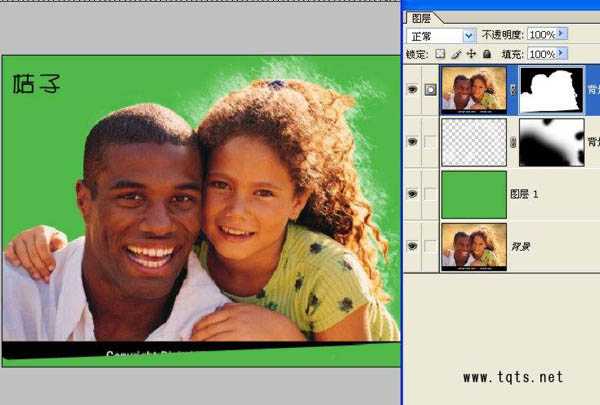Toggle lock all padlock icon
Screen dimensions: 600x405
coord(487,54)
